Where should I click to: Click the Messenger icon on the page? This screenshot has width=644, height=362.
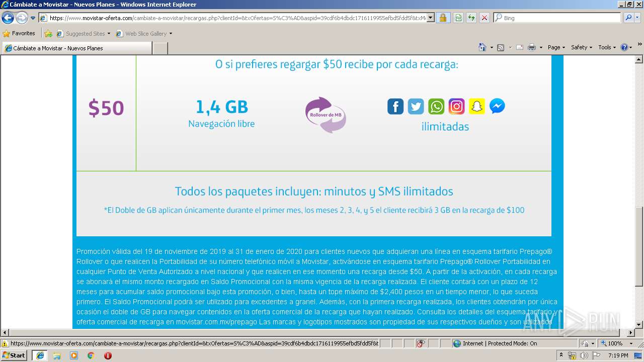point(497,106)
